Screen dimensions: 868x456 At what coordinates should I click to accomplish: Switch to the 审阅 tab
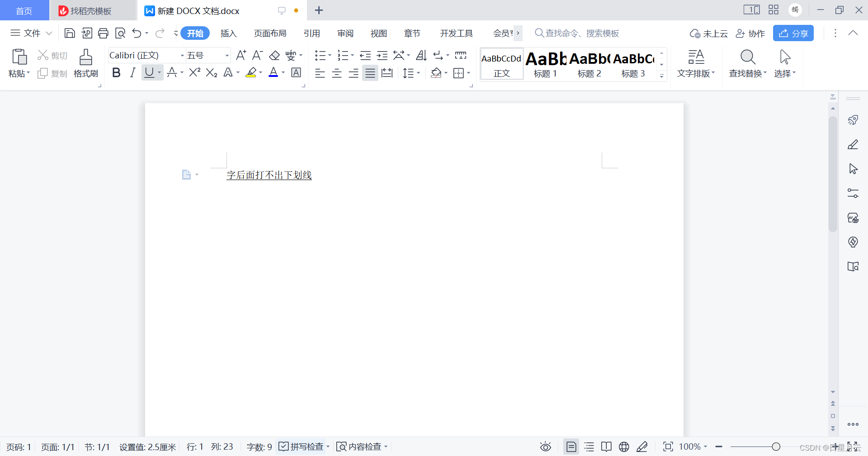pyautogui.click(x=345, y=33)
